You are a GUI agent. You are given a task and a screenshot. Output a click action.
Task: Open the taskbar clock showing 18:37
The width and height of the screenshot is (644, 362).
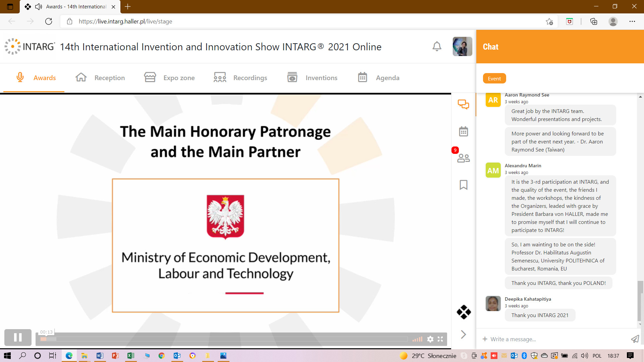613,356
